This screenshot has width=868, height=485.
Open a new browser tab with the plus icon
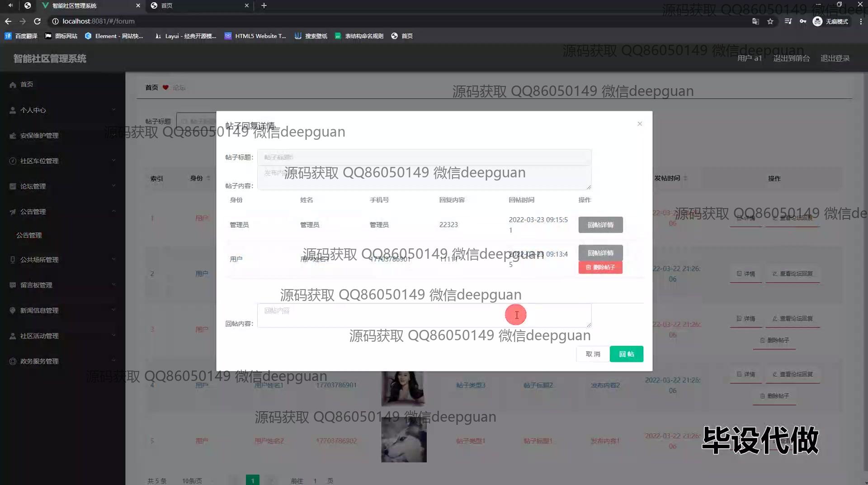pyautogui.click(x=264, y=5)
